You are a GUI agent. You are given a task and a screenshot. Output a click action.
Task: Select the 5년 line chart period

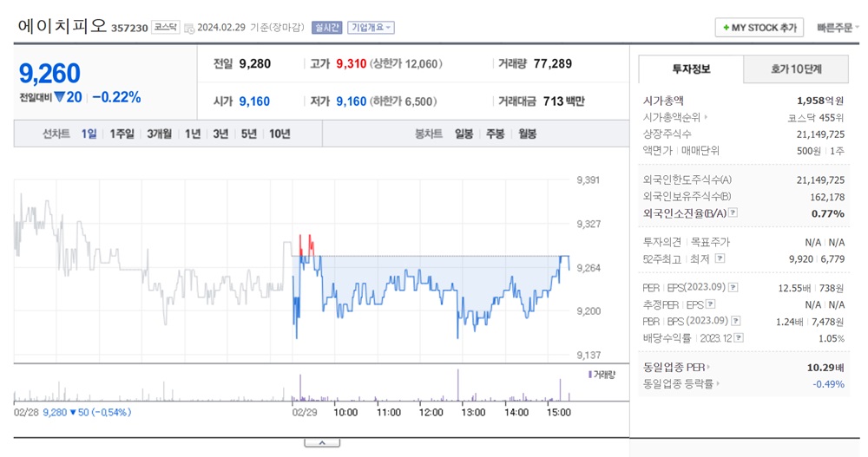tap(249, 134)
